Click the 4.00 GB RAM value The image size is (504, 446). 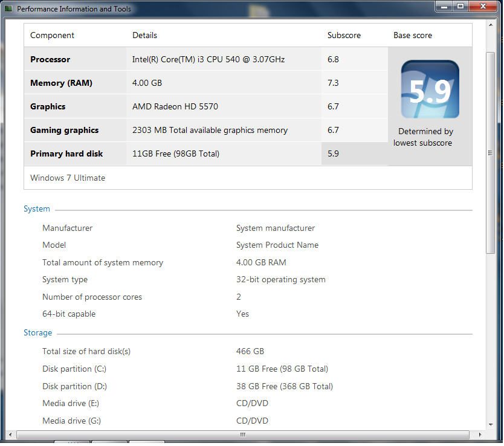(x=261, y=262)
